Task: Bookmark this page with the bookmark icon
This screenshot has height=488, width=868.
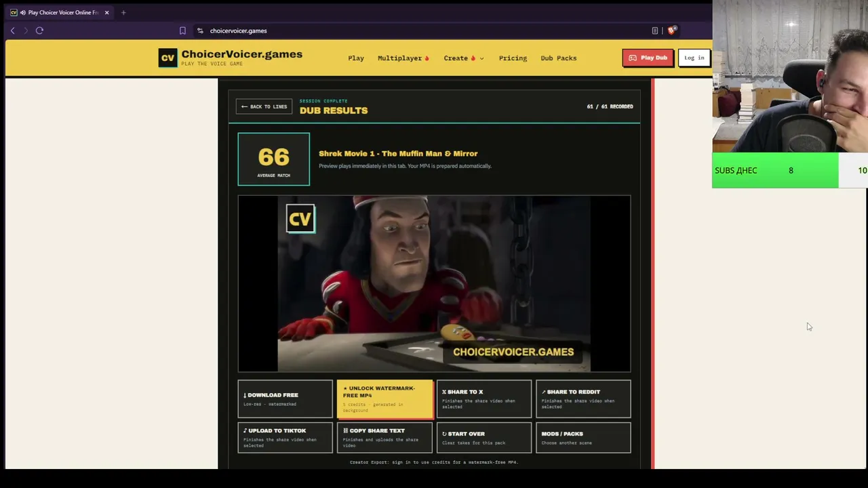Action: pos(182,30)
